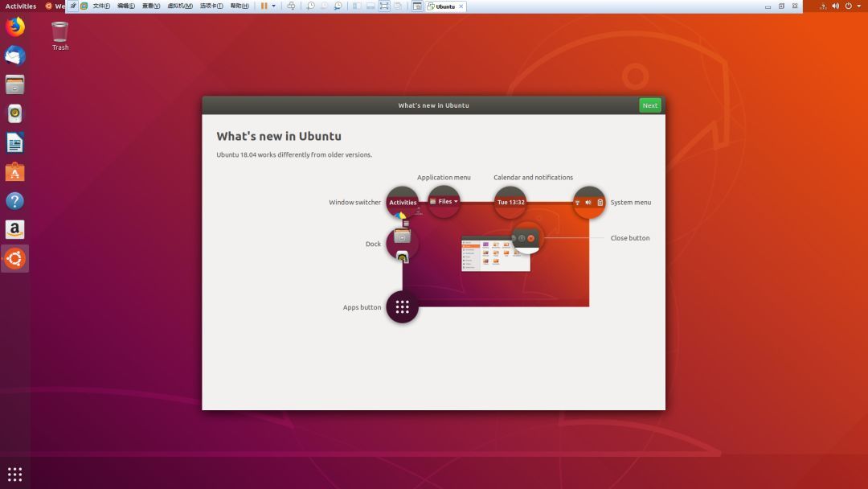Launch Thunderbird Mail from the dock

pyautogui.click(x=14, y=56)
